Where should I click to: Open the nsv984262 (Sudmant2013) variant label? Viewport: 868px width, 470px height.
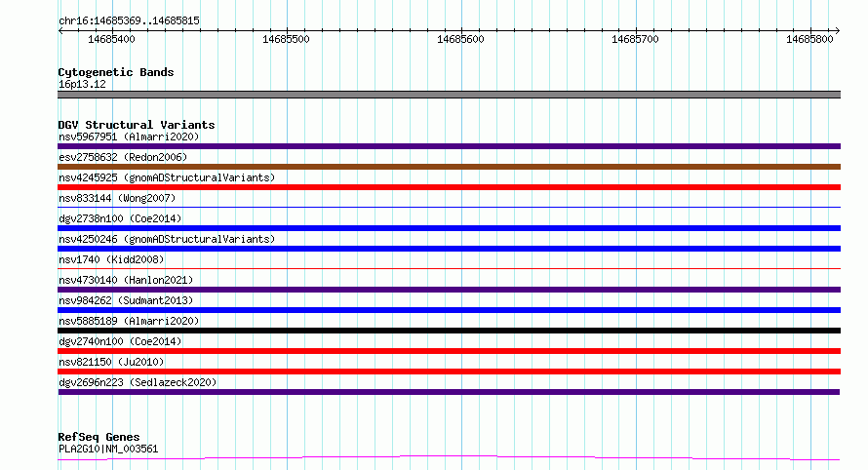(x=126, y=300)
